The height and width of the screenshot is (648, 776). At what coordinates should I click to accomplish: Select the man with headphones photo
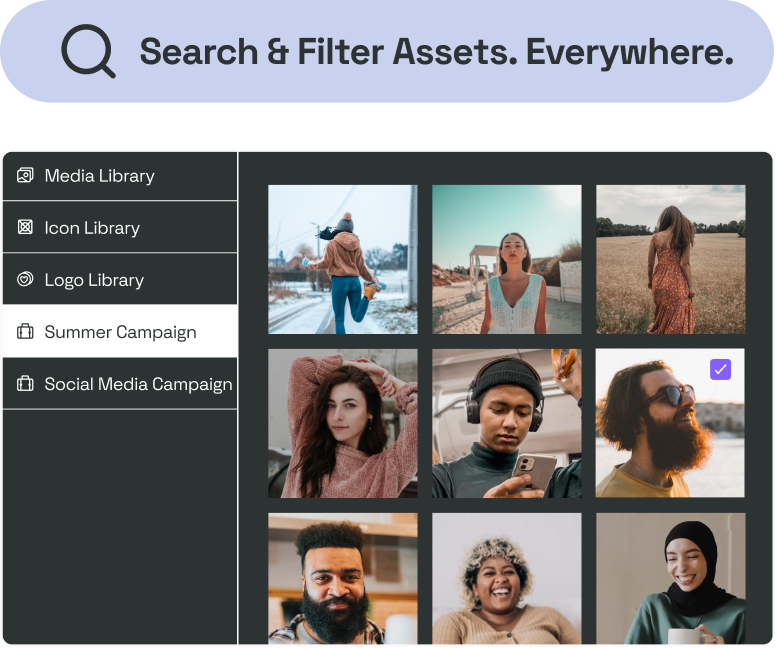click(507, 423)
